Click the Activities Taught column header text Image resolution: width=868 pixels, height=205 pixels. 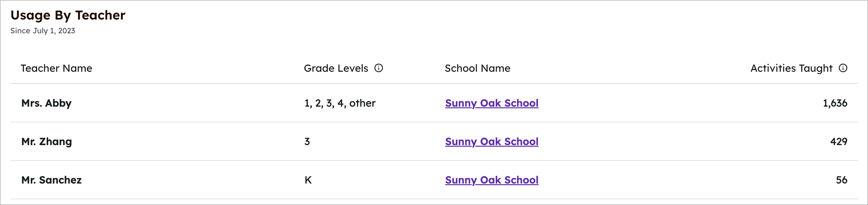pyautogui.click(x=791, y=68)
